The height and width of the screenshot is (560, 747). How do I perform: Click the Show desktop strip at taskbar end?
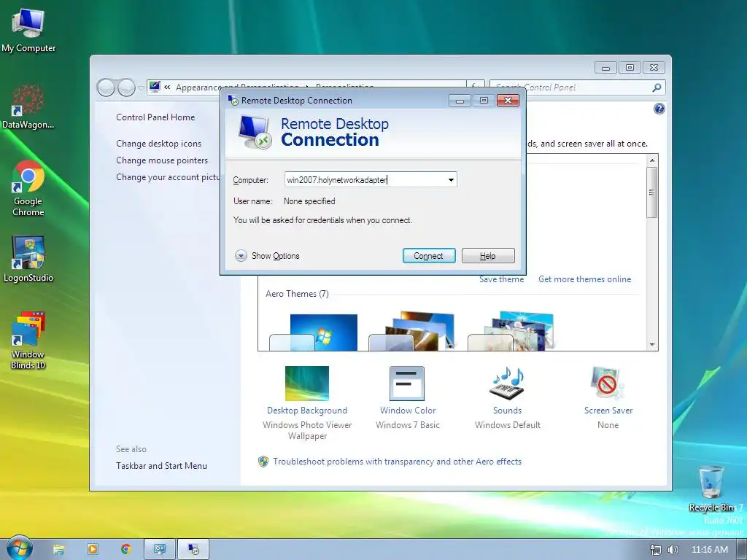tap(742, 550)
